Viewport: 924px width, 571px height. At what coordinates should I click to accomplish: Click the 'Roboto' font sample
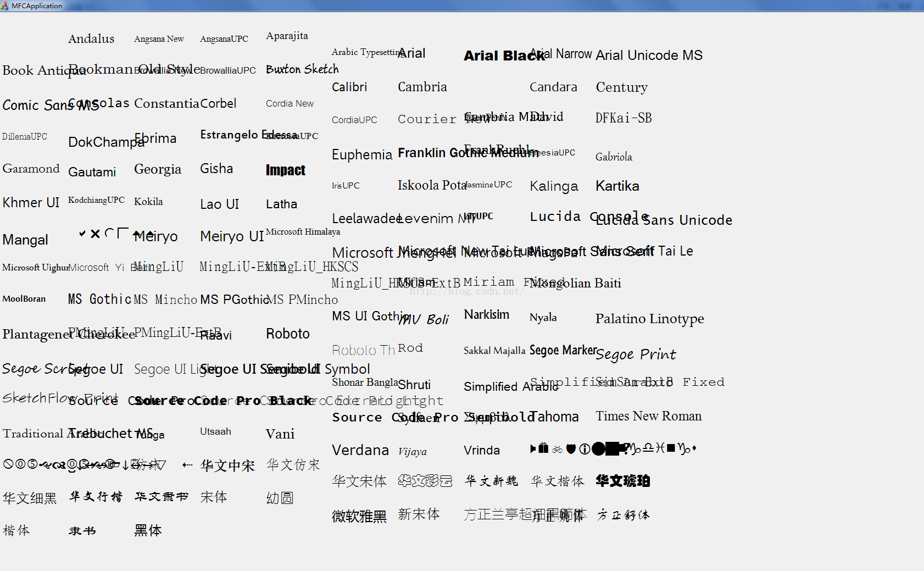(x=288, y=334)
